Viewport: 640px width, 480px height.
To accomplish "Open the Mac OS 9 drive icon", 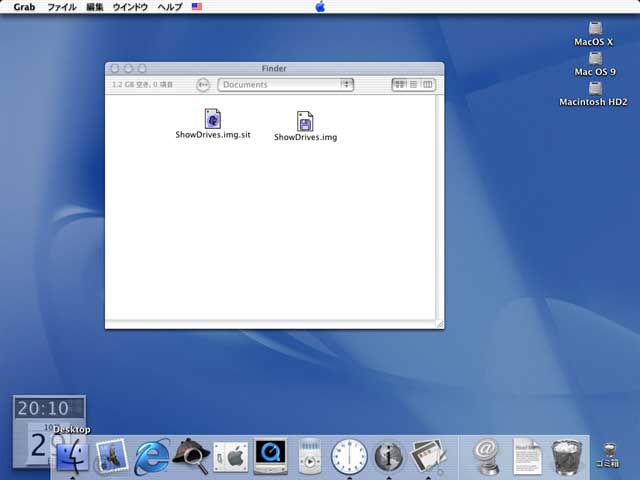I will 594,58.
